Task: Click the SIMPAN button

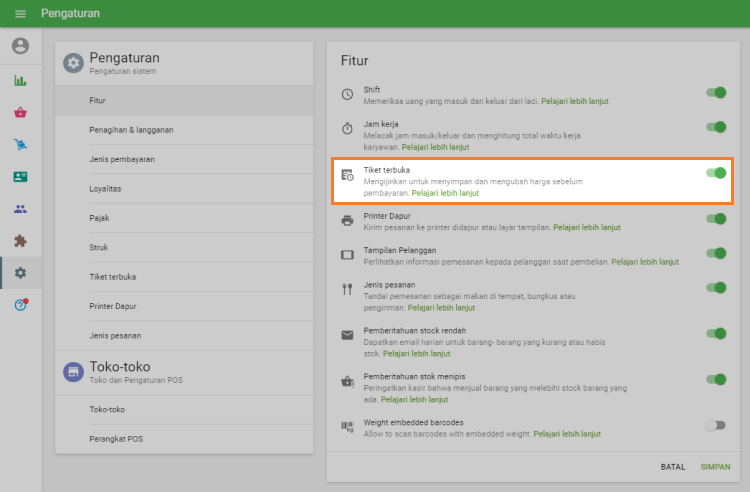Action: click(x=715, y=467)
